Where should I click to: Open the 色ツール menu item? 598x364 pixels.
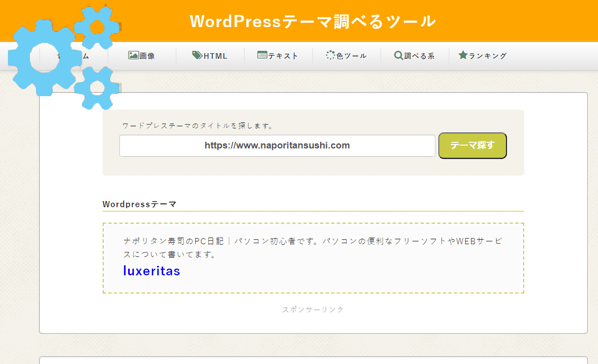click(346, 56)
